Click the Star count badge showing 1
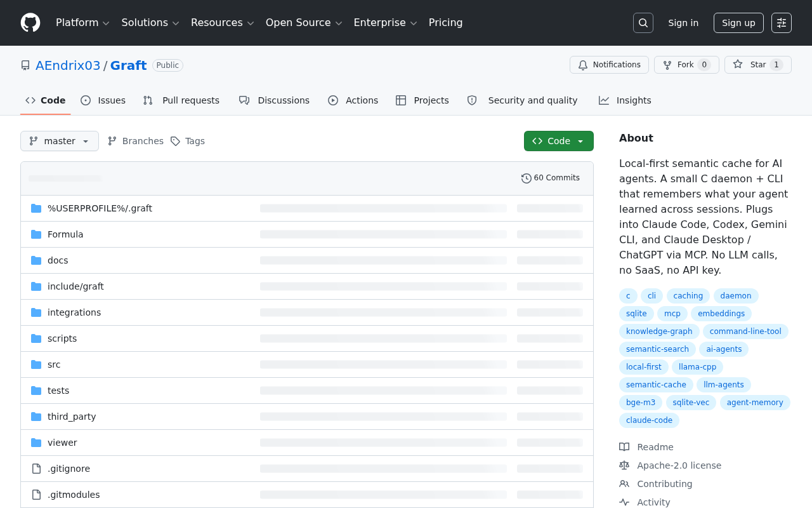 (776, 65)
